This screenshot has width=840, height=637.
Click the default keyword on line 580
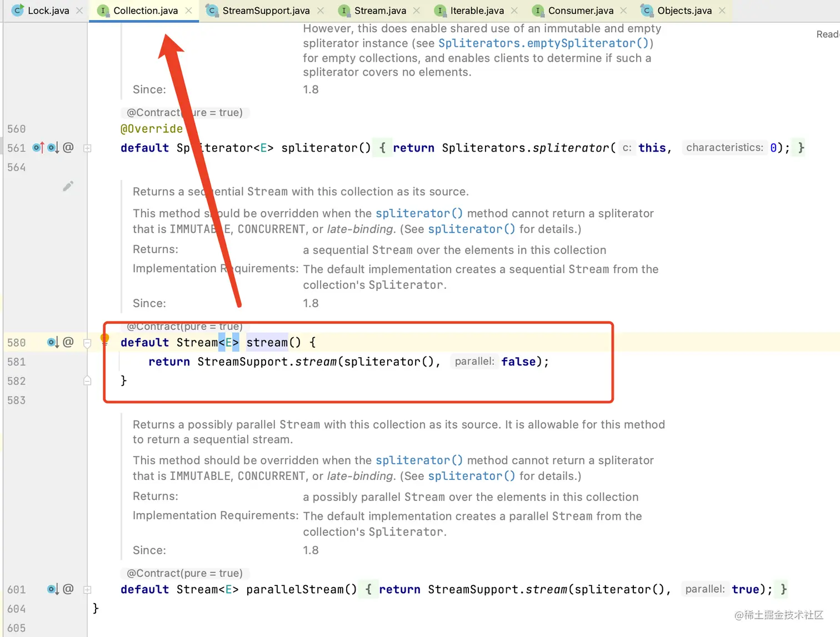click(145, 342)
